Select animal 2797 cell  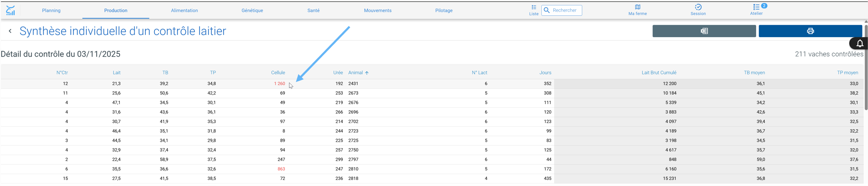point(353,160)
